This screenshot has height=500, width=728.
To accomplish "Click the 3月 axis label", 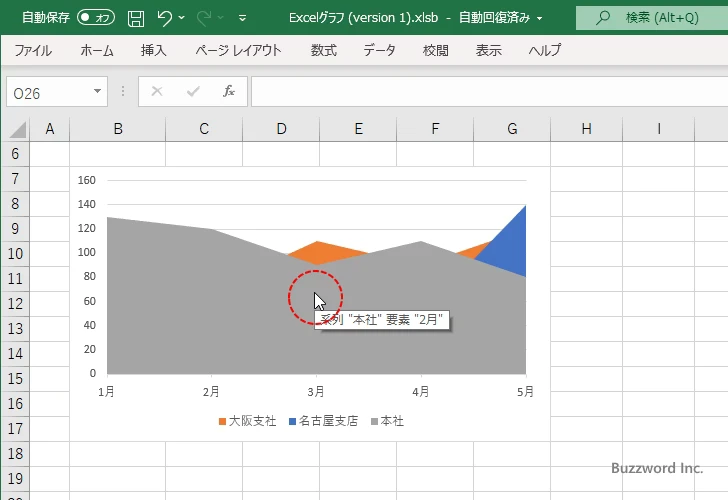I will [x=316, y=392].
